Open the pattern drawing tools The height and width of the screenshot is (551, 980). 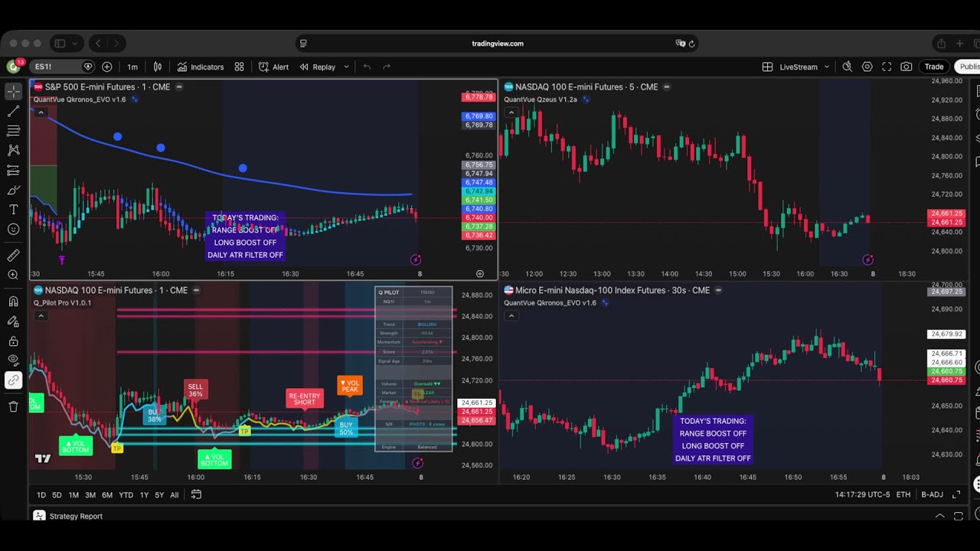pos(14,151)
